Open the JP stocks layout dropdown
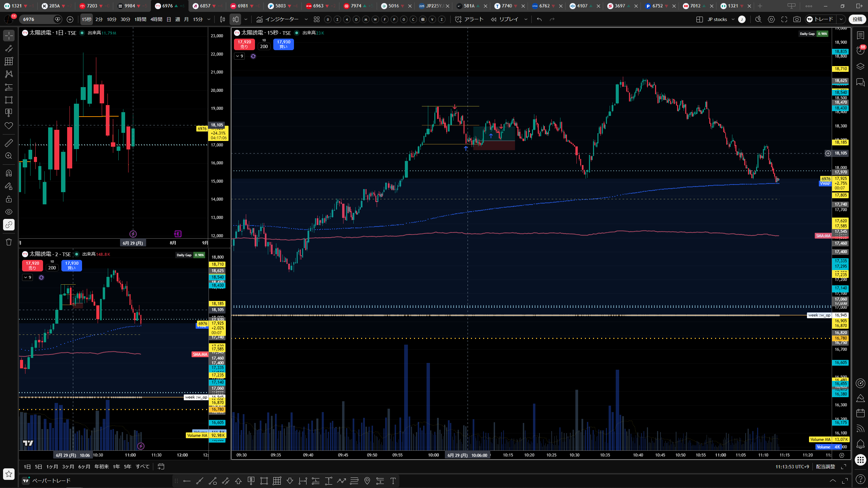The image size is (868, 488). pos(720,19)
